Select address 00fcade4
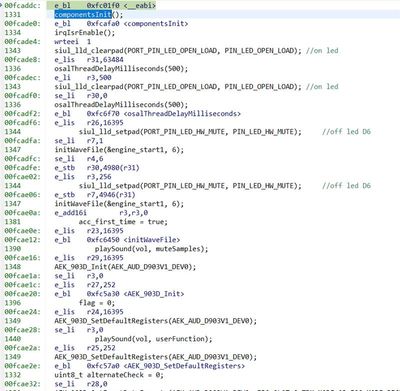 pyautogui.click(x=22, y=42)
